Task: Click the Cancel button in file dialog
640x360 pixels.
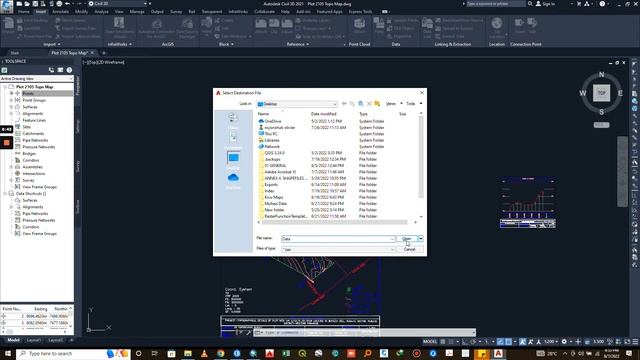Action: pyautogui.click(x=409, y=249)
